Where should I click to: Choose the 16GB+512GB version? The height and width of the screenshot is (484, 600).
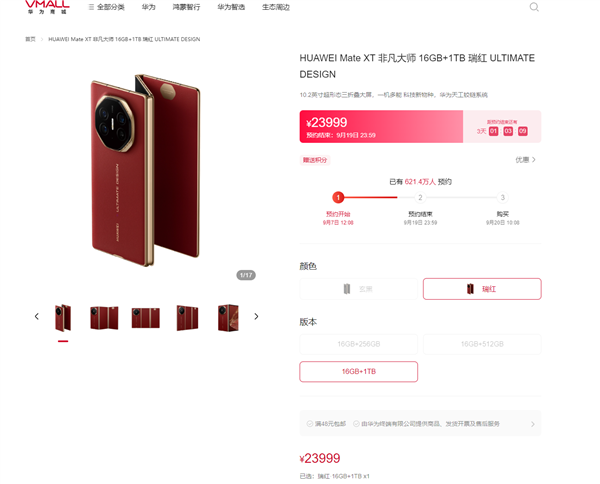point(482,344)
